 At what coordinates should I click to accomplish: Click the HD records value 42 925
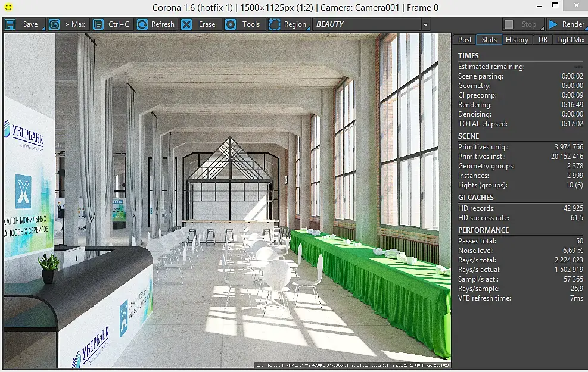pyautogui.click(x=573, y=208)
